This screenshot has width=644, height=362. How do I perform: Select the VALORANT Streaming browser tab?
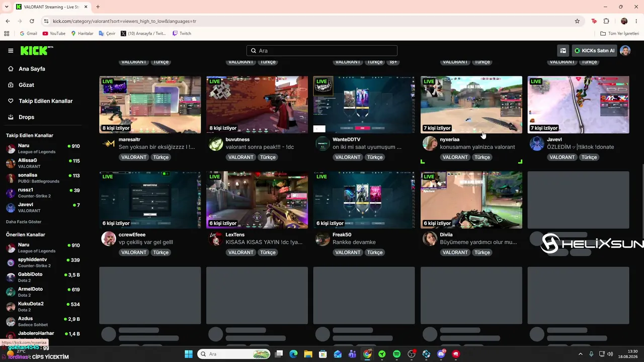51,7
